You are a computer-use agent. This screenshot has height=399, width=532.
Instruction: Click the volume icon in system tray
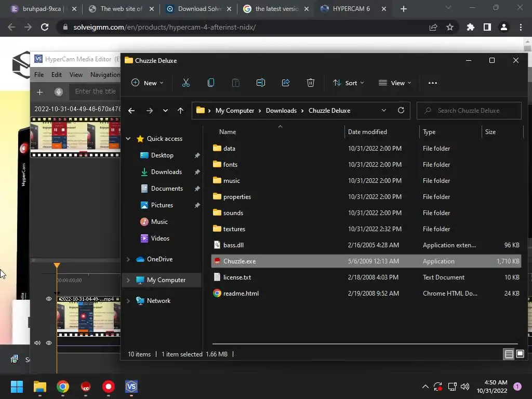pos(465,387)
